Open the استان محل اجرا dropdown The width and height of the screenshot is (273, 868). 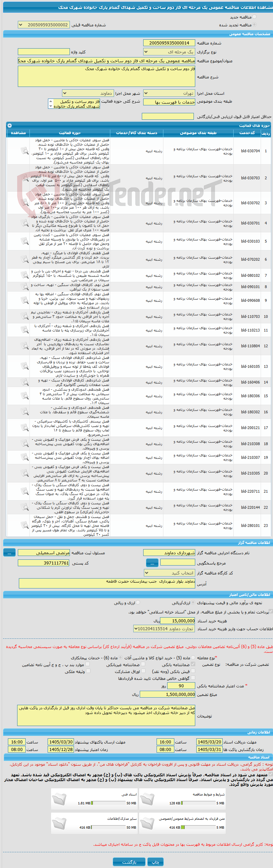tap(169, 93)
